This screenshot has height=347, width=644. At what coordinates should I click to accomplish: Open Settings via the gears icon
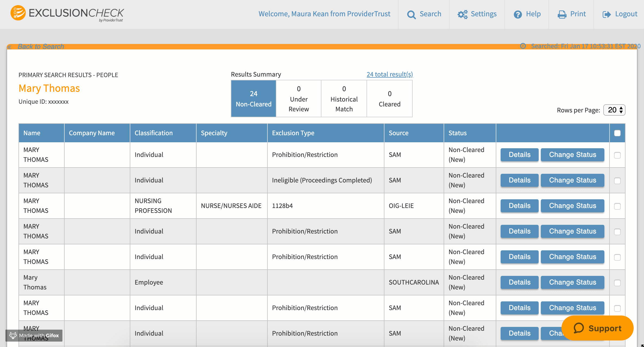pos(462,14)
